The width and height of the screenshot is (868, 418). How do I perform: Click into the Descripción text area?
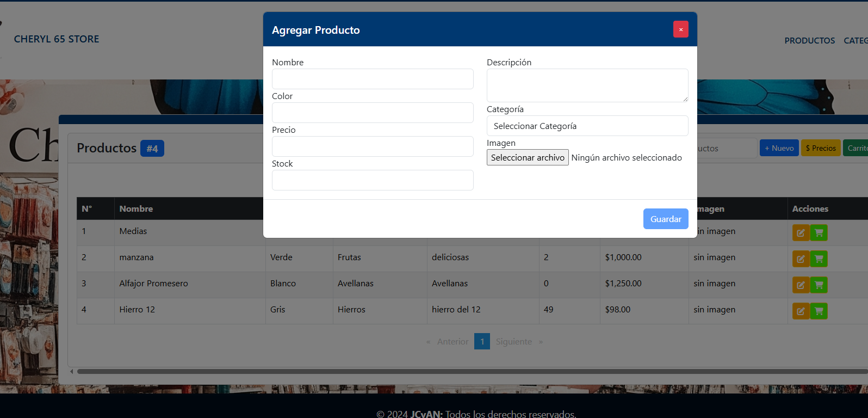pyautogui.click(x=587, y=85)
